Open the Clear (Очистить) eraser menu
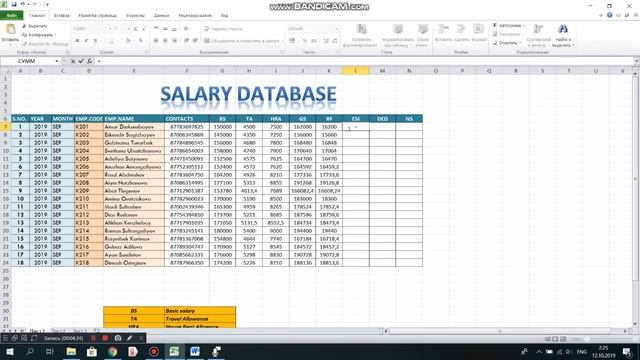The height and width of the screenshot is (360, 640). (x=507, y=43)
